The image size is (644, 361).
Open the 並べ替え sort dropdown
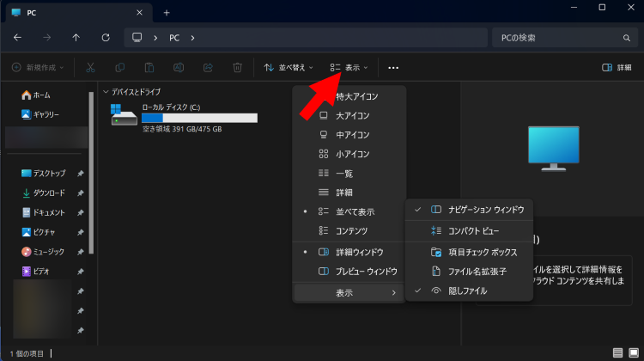[289, 67]
